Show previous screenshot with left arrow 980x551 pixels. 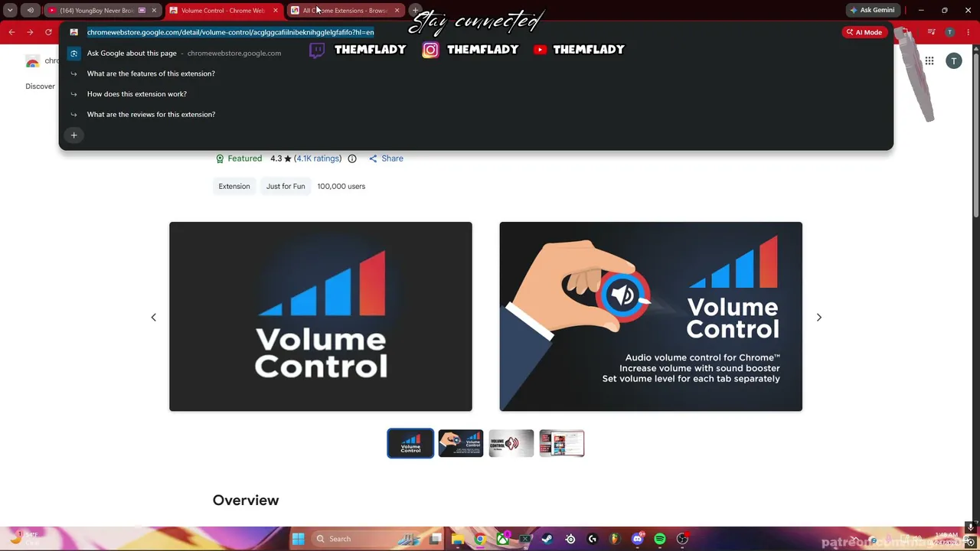point(153,317)
